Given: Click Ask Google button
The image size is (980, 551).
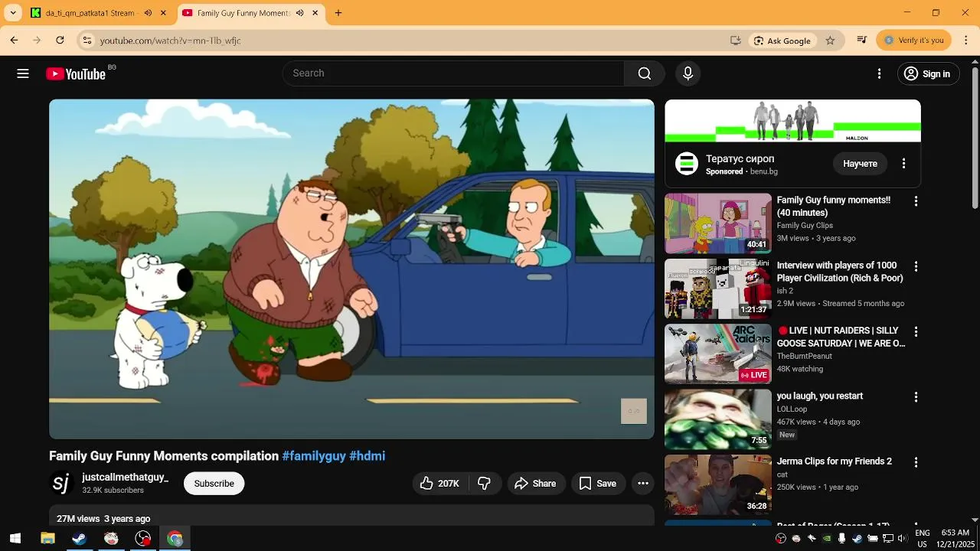Looking at the screenshot, I should [782, 41].
